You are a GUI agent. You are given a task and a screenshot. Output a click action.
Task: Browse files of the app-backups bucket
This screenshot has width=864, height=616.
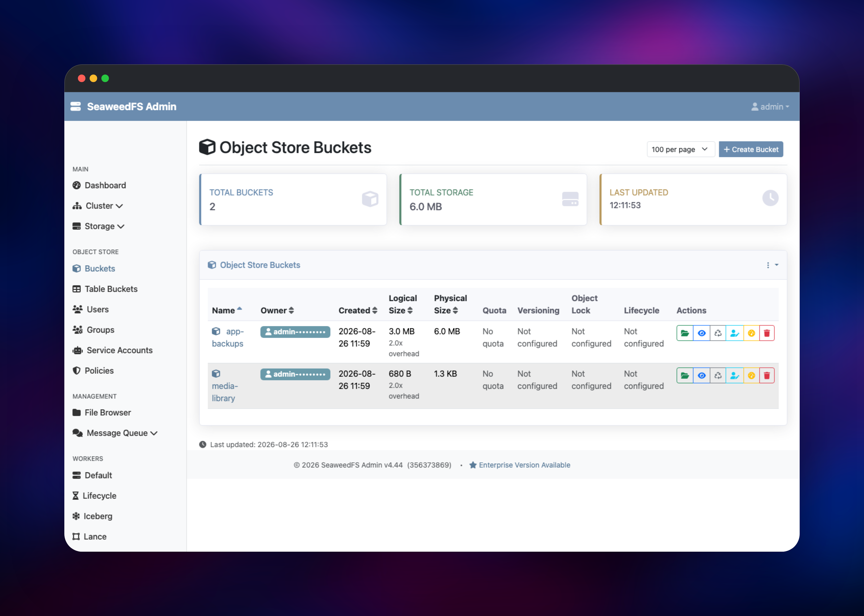[685, 333]
